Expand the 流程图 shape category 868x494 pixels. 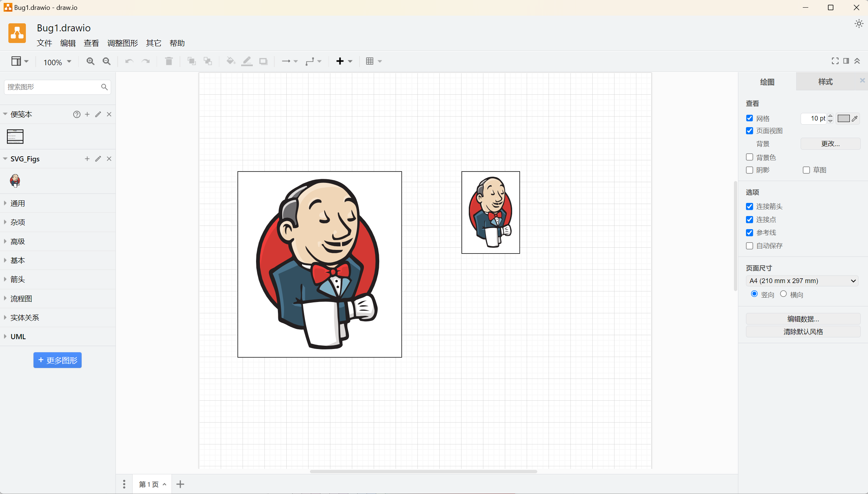click(x=21, y=299)
